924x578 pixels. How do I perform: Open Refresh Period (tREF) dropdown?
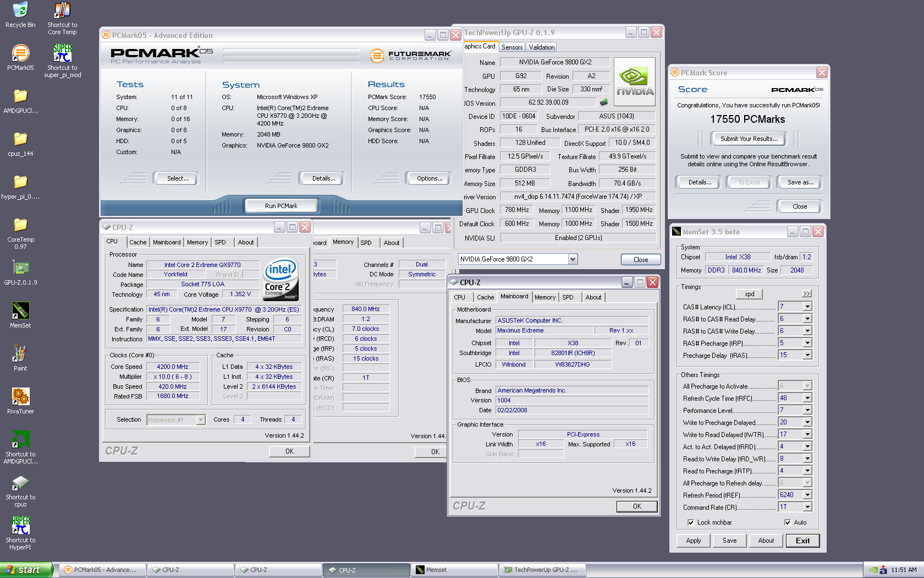807,495
